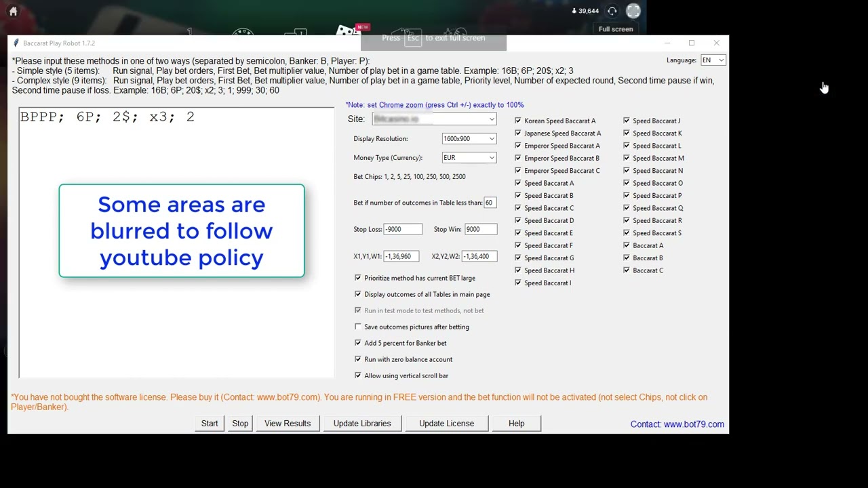Click the refresh balance icon in the background window
This screenshot has width=868, height=488.
pyautogui.click(x=612, y=11)
